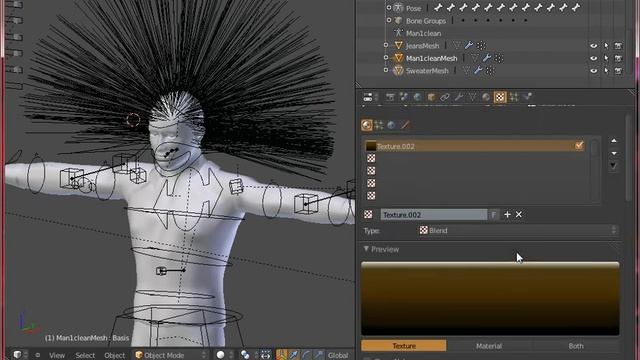Expand the Man1cleanMesh outliner row
The height and width of the screenshot is (360, 640).
(x=386, y=58)
